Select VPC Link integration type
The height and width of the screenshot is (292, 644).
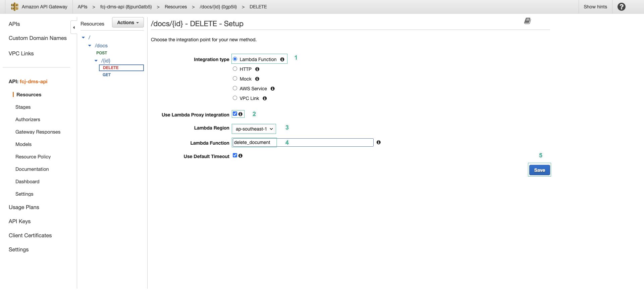pos(235,98)
